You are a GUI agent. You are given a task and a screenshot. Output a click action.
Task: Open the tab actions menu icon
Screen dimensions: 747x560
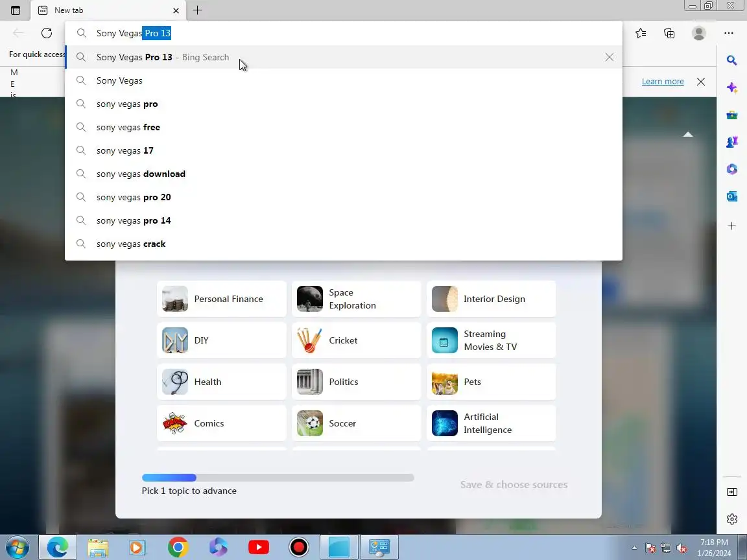[16, 10]
